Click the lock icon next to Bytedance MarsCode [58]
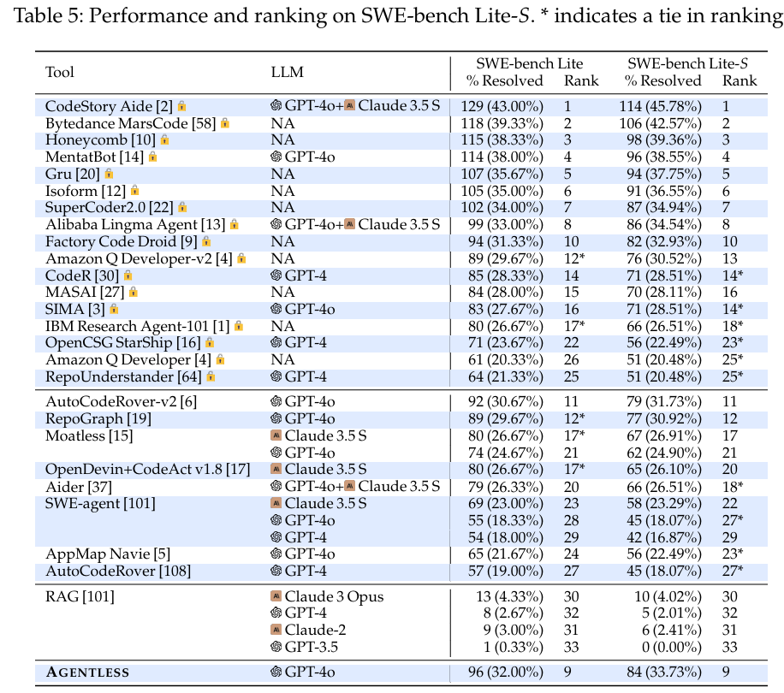784x693 pixels. click(225, 123)
